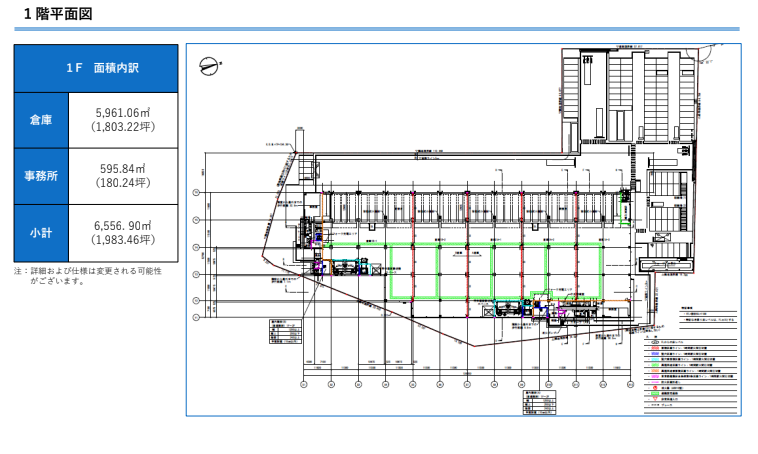Click the north arrow compass symbol

click(210, 66)
